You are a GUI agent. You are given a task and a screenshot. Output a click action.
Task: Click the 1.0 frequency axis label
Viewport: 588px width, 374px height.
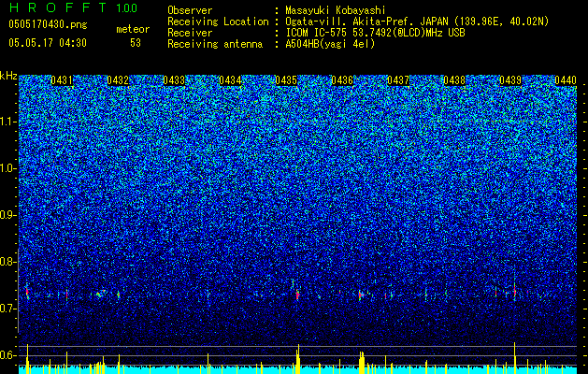point(8,168)
